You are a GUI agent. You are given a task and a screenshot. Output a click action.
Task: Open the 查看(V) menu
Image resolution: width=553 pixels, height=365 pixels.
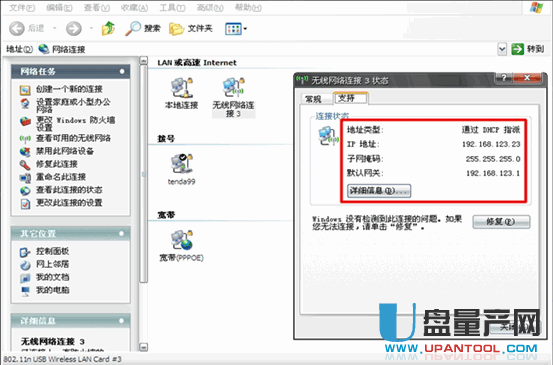[x=97, y=7]
